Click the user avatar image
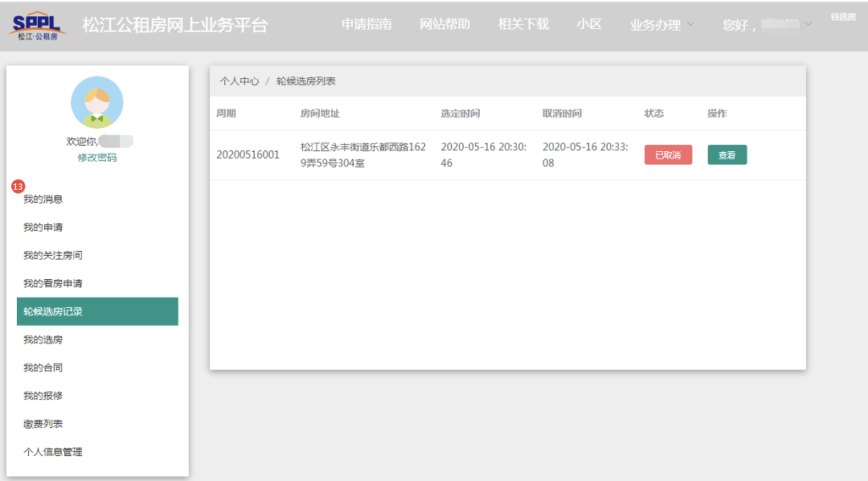 (97, 102)
